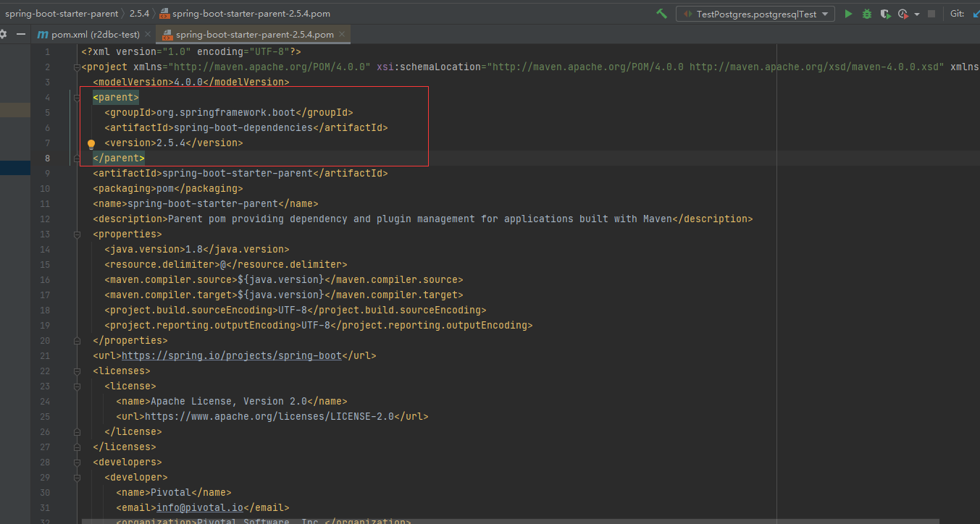
Task: Click Apache License, Version 2.0 name text
Action: [x=229, y=401]
